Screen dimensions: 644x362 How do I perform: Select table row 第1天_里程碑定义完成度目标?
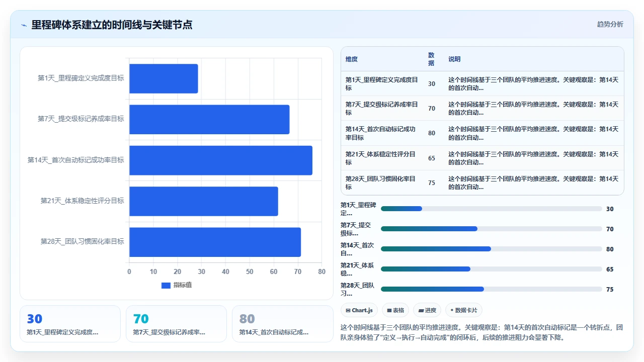click(x=482, y=83)
